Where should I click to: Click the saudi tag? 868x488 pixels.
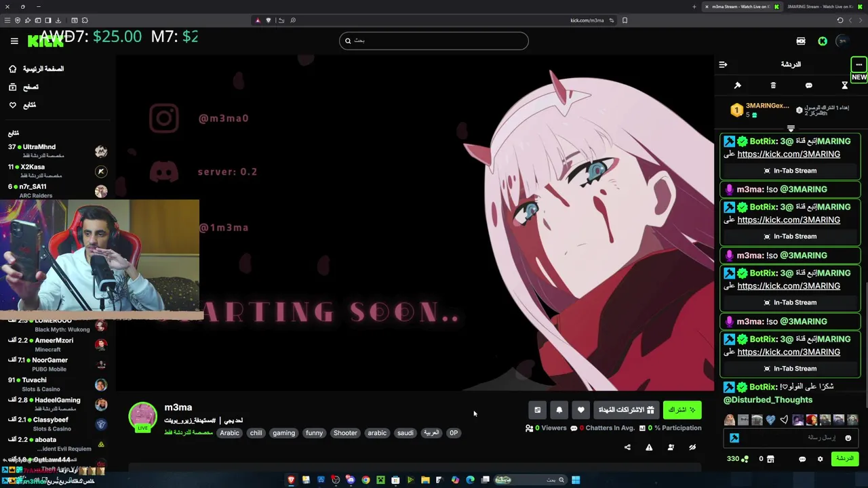point(405,433)
